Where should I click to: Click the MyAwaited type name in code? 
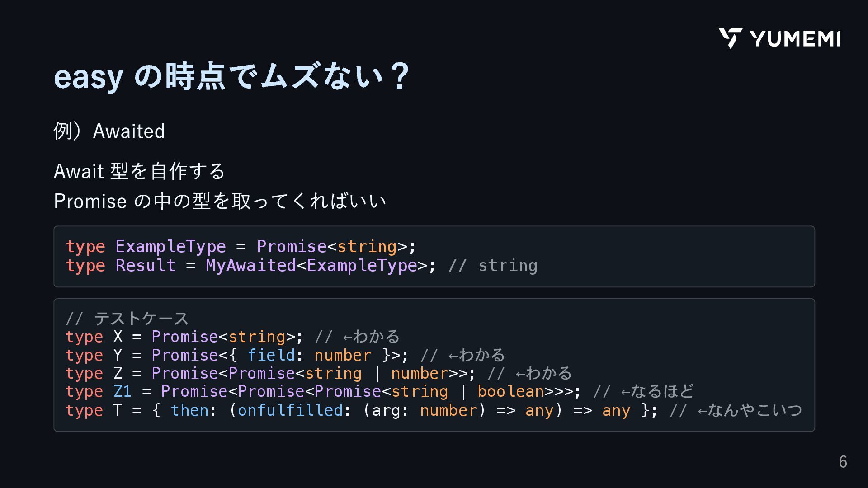pyautogui.click(x=250, y=266)
